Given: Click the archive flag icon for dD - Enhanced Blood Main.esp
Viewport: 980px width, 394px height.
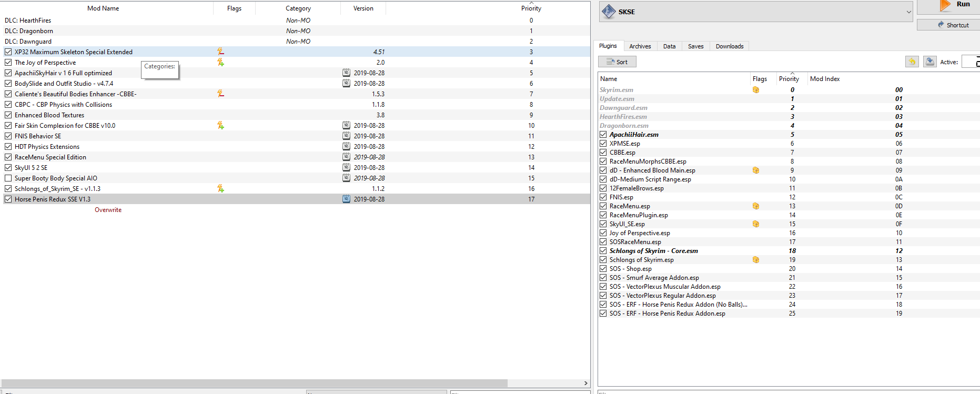Looking at the screenshot, I should pyautogui.click(x=756, y=170).
